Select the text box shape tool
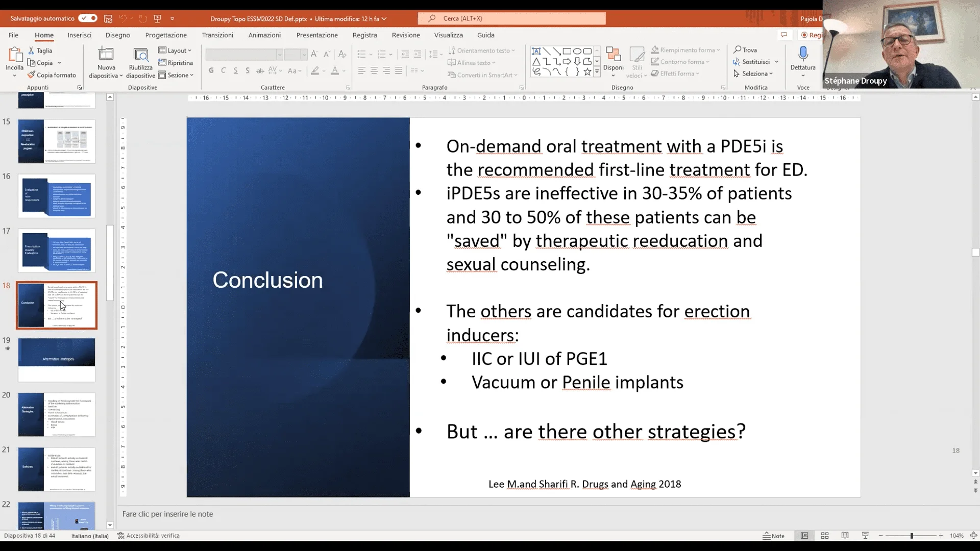This screenshot has height=551, width=980. pyautogui.click(x=536, y=51)
